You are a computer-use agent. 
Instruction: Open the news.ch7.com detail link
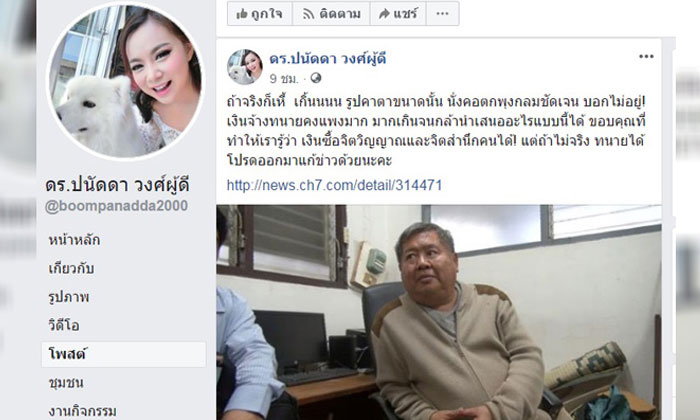334,185
